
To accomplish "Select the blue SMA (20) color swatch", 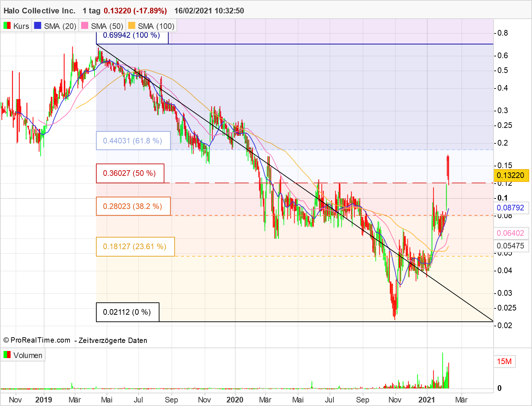I will [x=38, y=26].
